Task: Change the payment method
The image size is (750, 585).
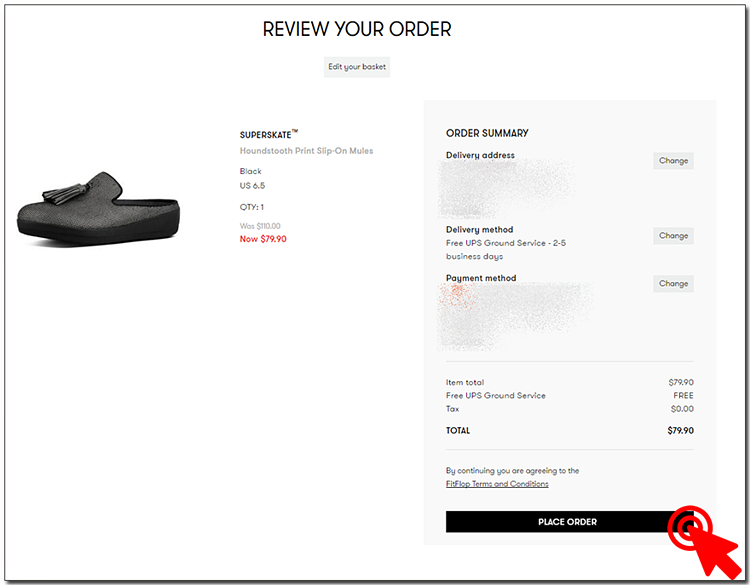Action: (x=673, y=284)
